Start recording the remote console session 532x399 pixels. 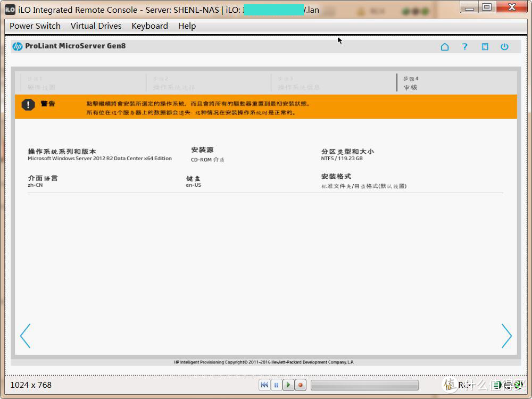pos(300,385)
